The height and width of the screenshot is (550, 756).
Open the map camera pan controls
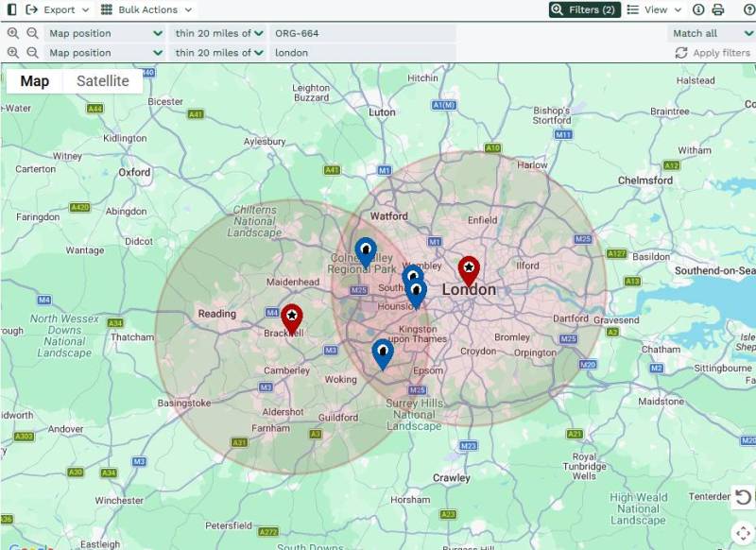(x=744, y=533)
